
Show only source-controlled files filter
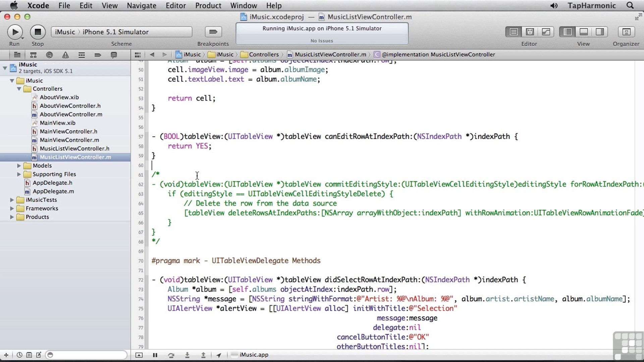point(29,355)
